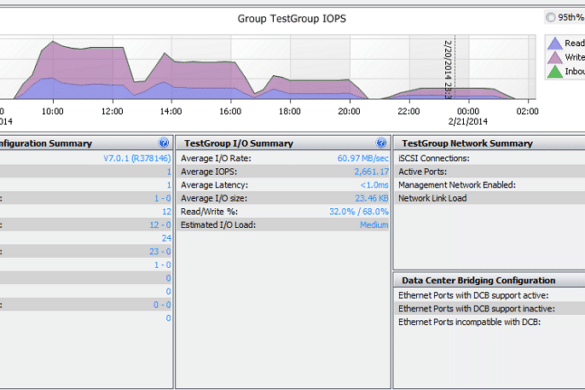The height and width of the screenshot is (390, 585).
Task: Select the 95th% radio button
Action: 551,17
